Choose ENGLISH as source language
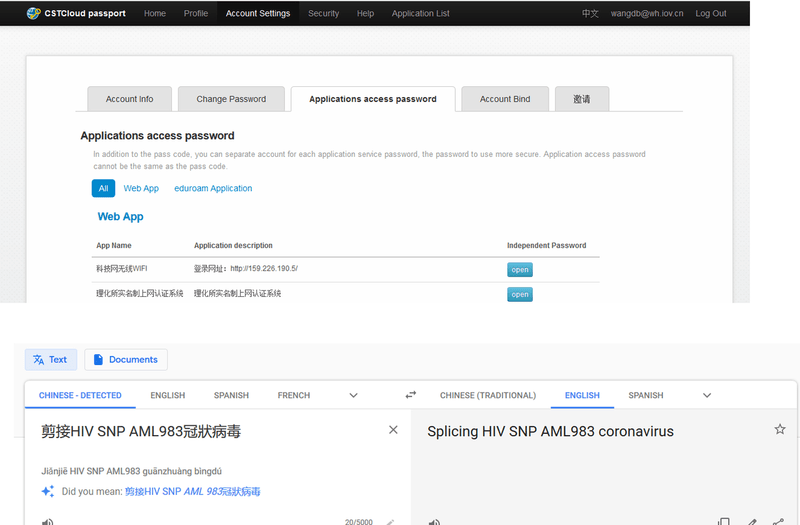Screen dimensions: 800x525 click(x=168, y=395)
